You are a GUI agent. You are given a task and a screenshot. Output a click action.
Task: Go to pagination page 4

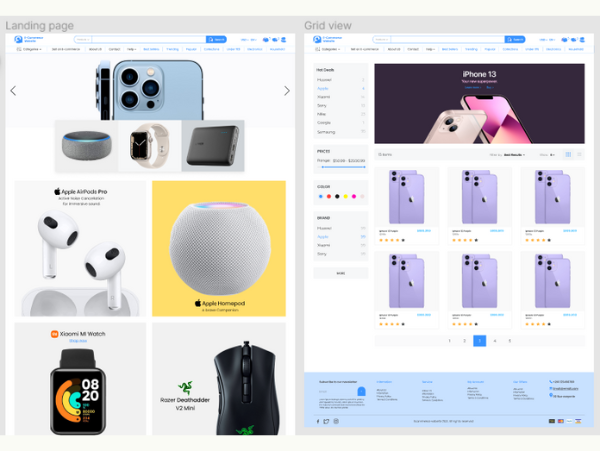495,341
